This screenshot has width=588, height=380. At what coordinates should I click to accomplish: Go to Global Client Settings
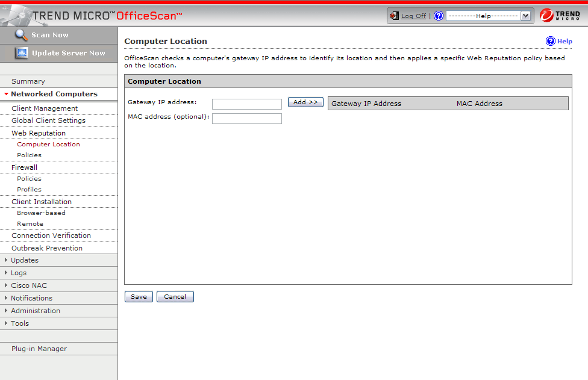[x=48, y=120]
